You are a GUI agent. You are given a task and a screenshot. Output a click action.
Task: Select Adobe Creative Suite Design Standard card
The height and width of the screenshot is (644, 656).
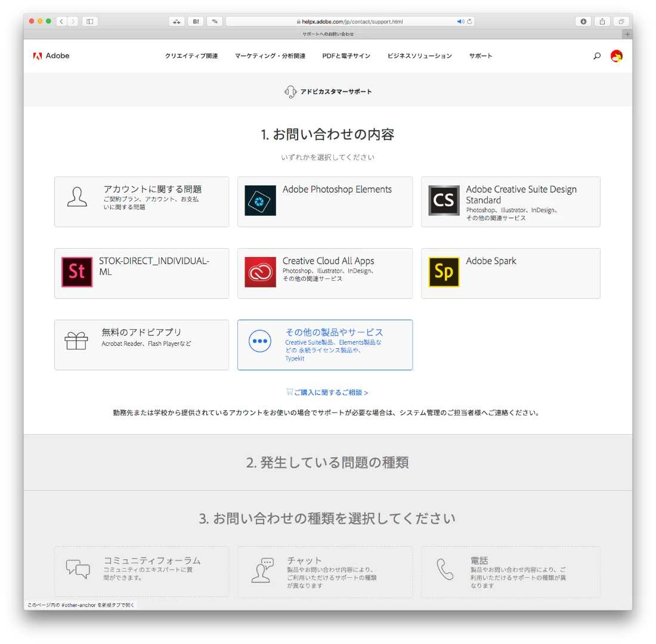[x=510, y=202]
